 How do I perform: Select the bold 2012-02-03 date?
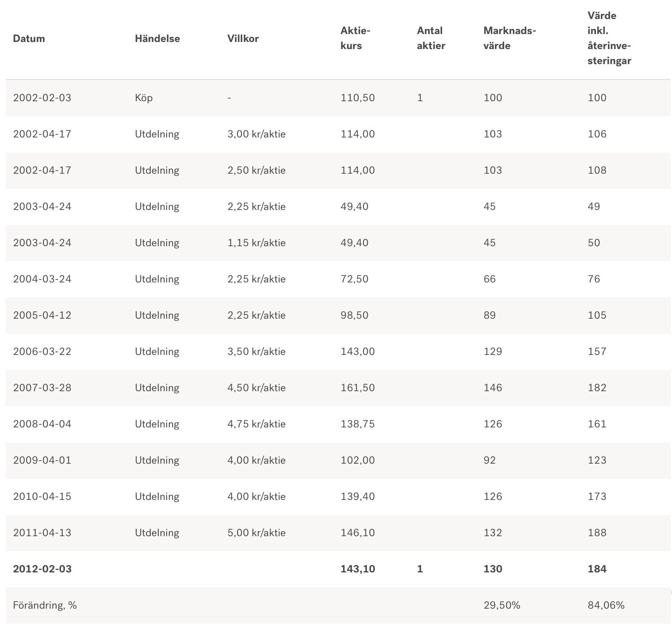42,569
